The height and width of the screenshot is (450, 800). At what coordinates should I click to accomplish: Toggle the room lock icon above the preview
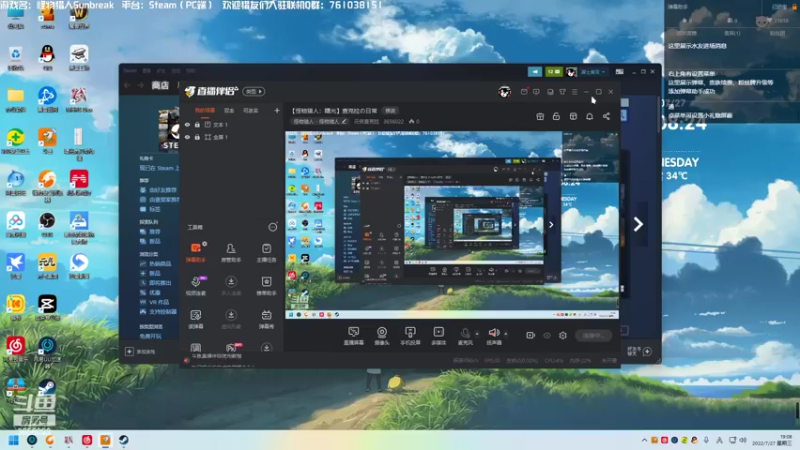(556, 116)
